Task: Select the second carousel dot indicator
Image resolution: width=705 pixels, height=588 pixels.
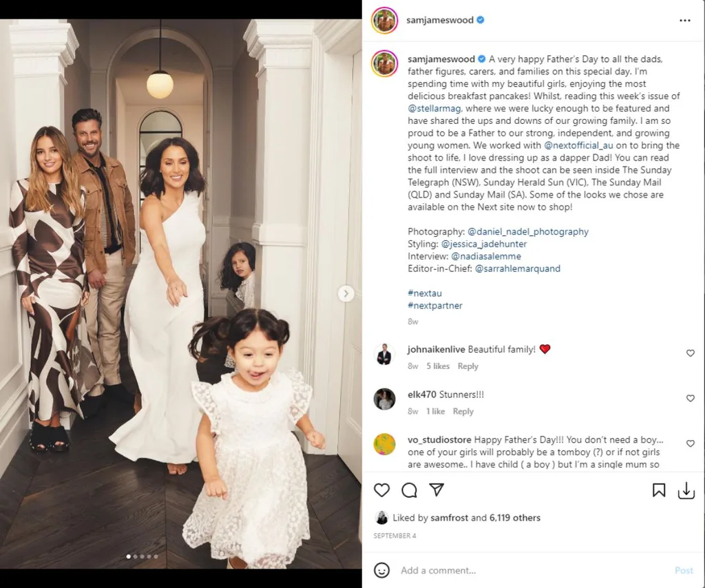Action: (136, 556)
